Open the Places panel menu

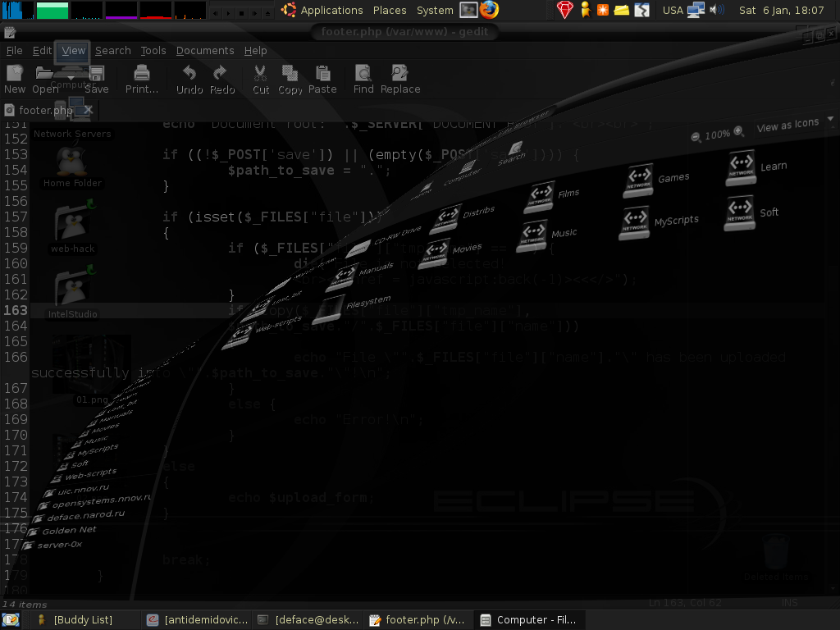390,10
